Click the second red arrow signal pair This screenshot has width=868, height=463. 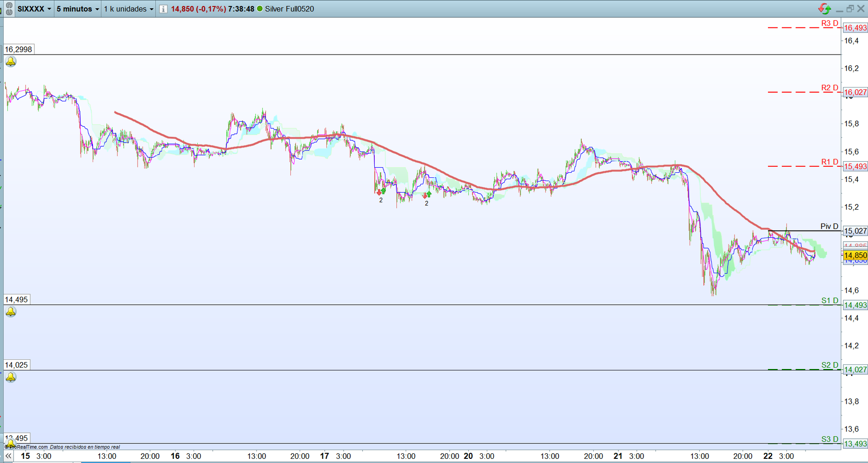425,196
